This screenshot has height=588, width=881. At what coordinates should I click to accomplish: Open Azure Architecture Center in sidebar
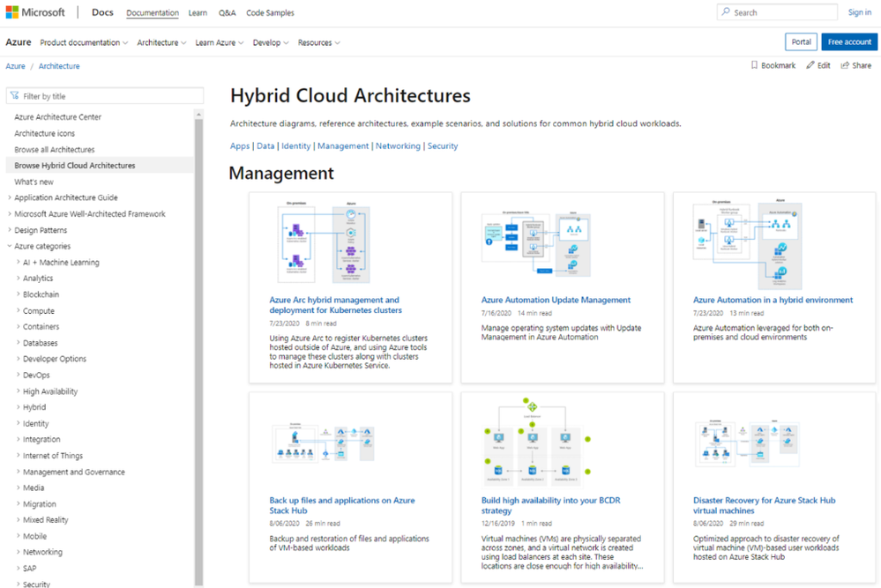click(58, 117)
